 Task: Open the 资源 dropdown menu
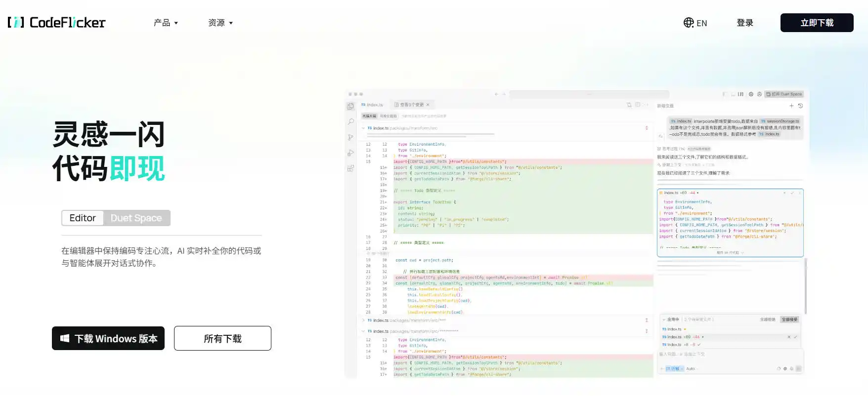click(x=220, y=23)
